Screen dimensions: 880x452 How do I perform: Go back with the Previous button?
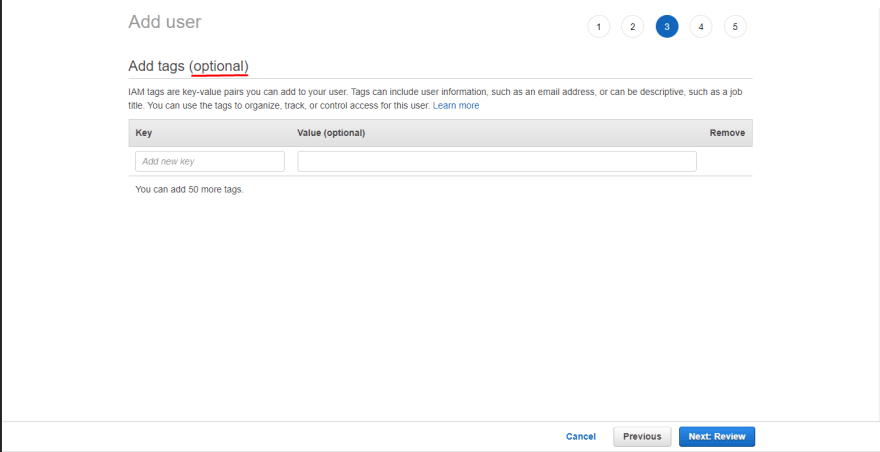(642, 436)
